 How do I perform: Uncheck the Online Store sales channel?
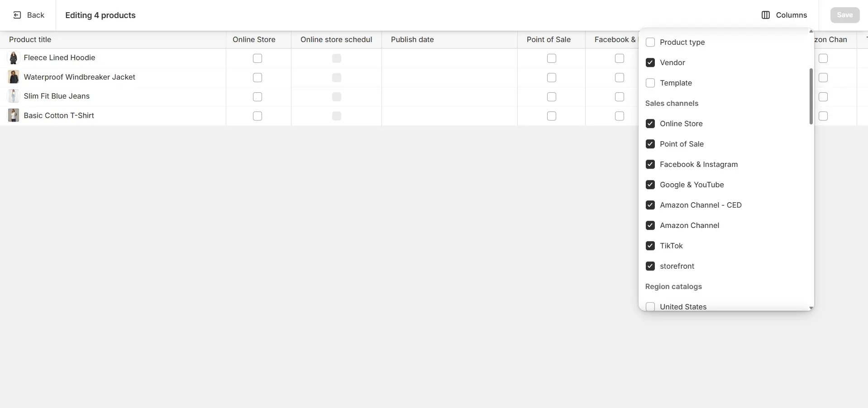tap(650, 123)
